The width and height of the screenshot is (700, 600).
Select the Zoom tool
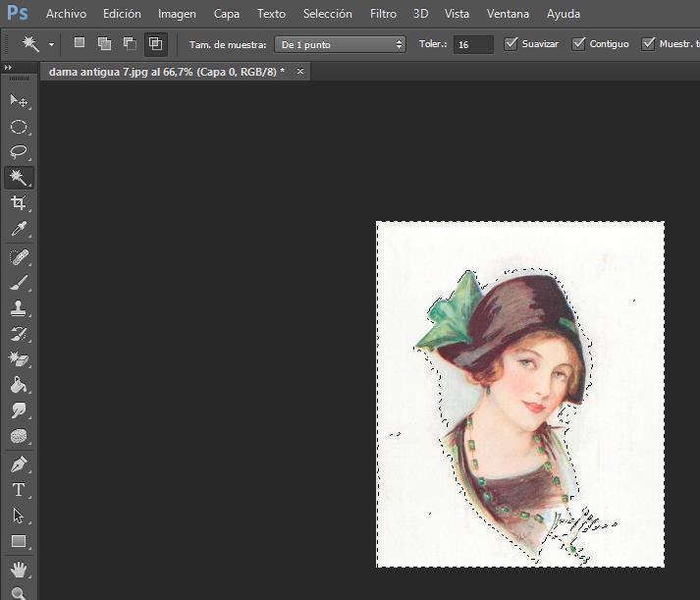point(19,593)
